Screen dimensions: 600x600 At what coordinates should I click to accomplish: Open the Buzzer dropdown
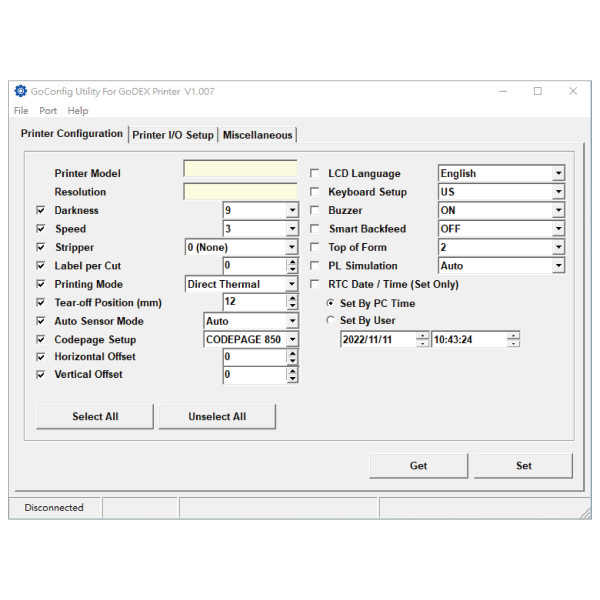click(558, 210)
